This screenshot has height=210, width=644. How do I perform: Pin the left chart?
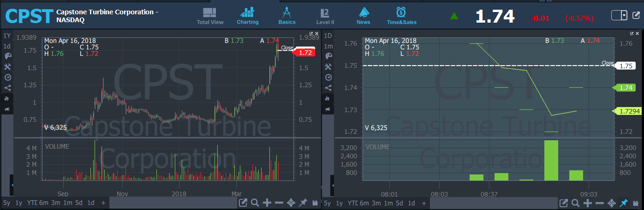coord(303,203)
